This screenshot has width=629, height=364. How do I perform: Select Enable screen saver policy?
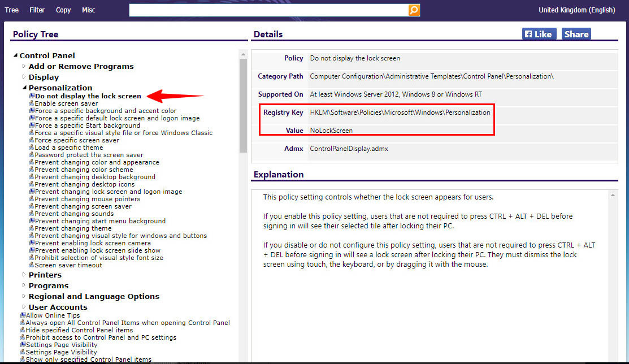click(x=66, y=103)
